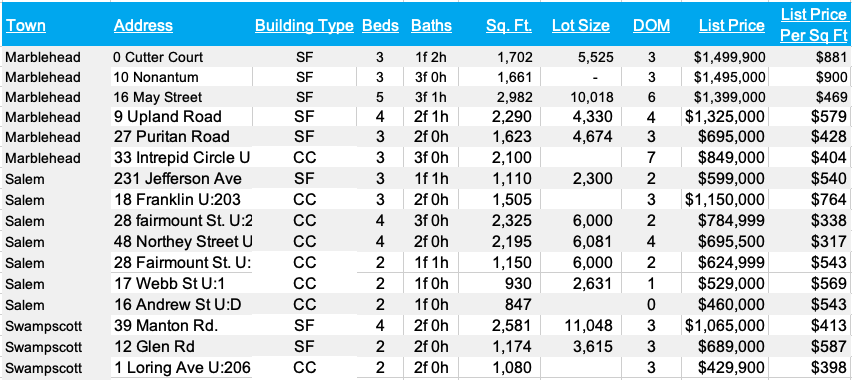Screen dimensions: 852x380
Task: Select the 39 Manton Rd. address cell
Action: (181, 326)
